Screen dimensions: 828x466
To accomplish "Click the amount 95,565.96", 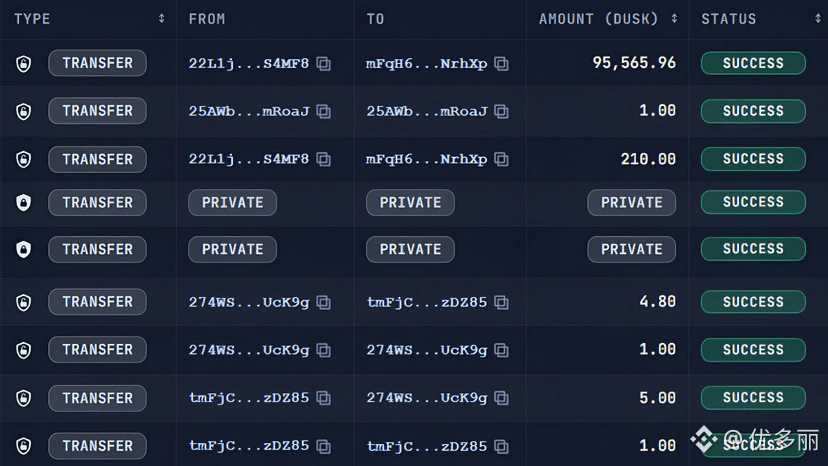I will pyautogui.click(x=634, y=63).
